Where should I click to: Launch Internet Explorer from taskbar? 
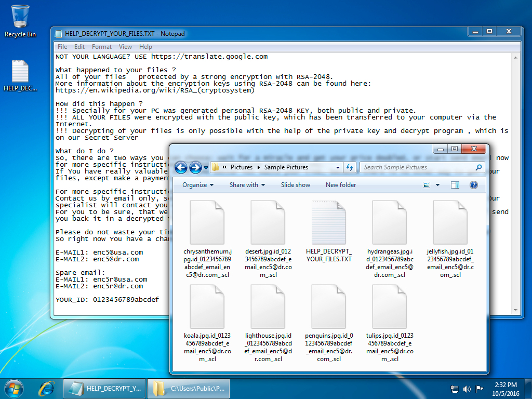pos(46,389)
